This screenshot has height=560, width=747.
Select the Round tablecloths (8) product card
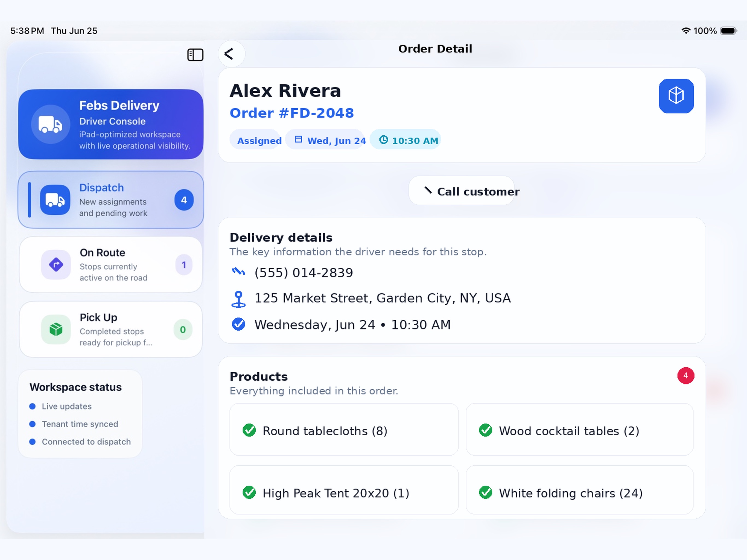click(x=344, y=429)
